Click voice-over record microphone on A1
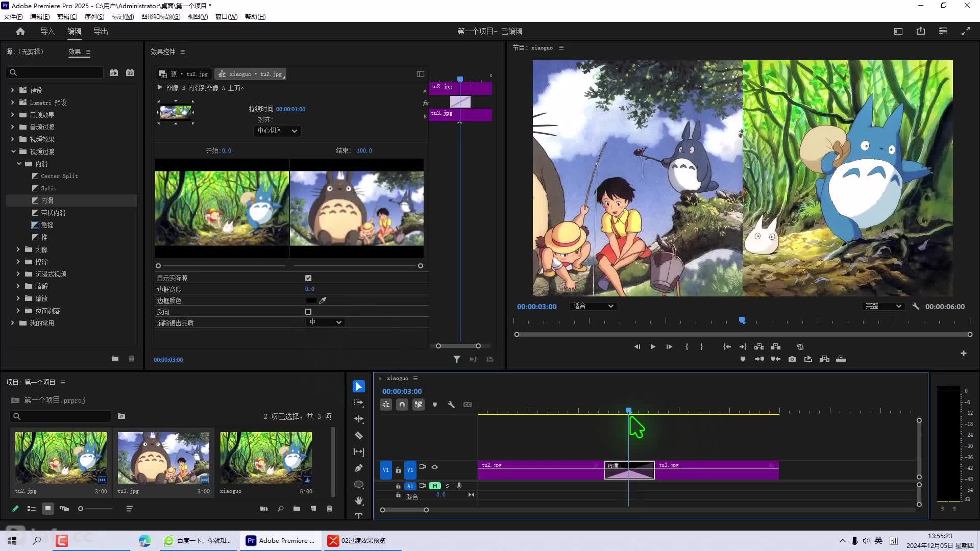The height and width of the screenshot is (551, 980). pos(459,486)
